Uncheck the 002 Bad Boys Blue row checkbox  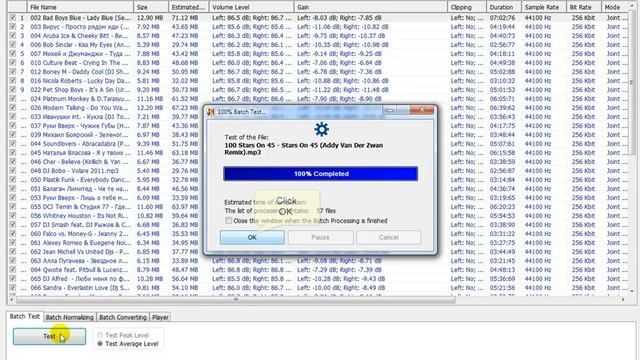(x=13, y=18)
